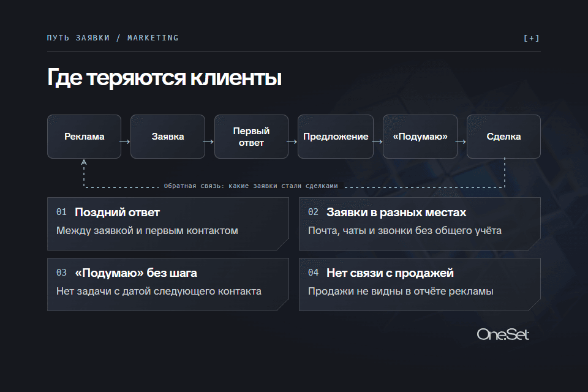Click the number 04 in the fourth card

click(x=313, y=273)
